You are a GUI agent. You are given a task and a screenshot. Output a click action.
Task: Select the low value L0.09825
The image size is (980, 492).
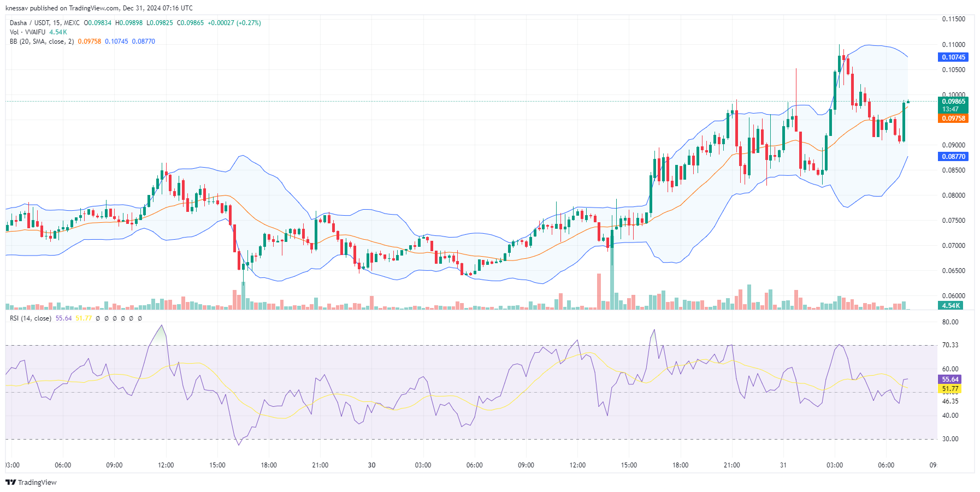point(160,23)
